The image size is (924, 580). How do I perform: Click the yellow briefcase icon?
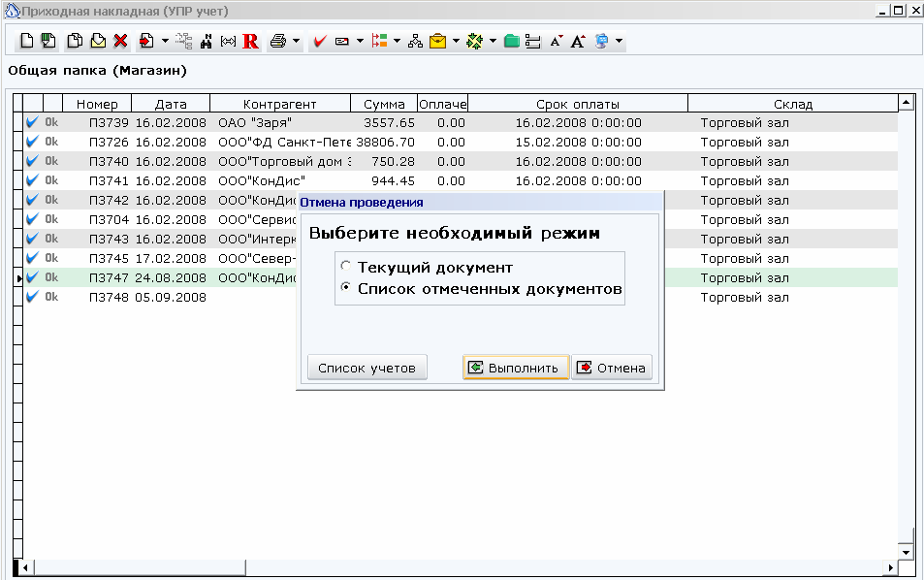(x=438, y=41)
